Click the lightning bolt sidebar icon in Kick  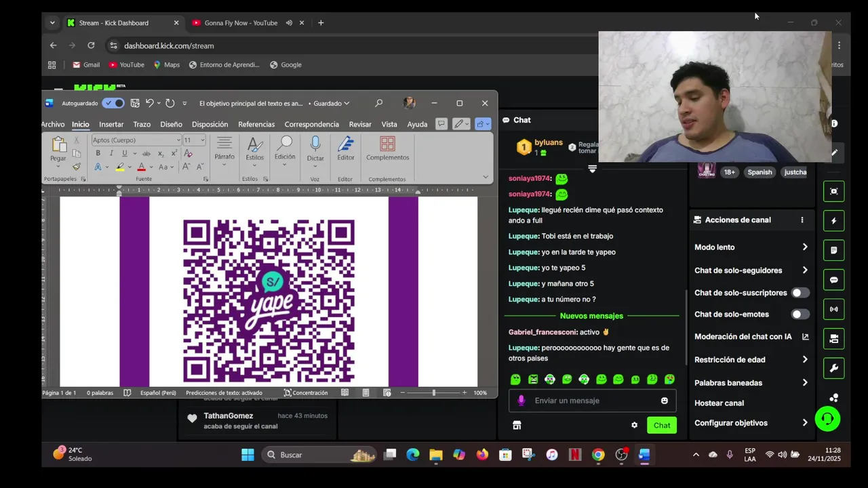point(833,220)
